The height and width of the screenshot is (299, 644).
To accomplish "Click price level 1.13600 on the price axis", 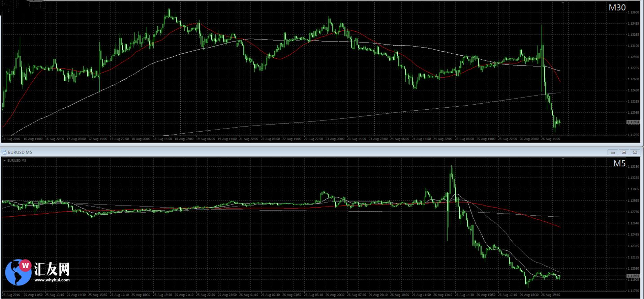I will point(634,12).
